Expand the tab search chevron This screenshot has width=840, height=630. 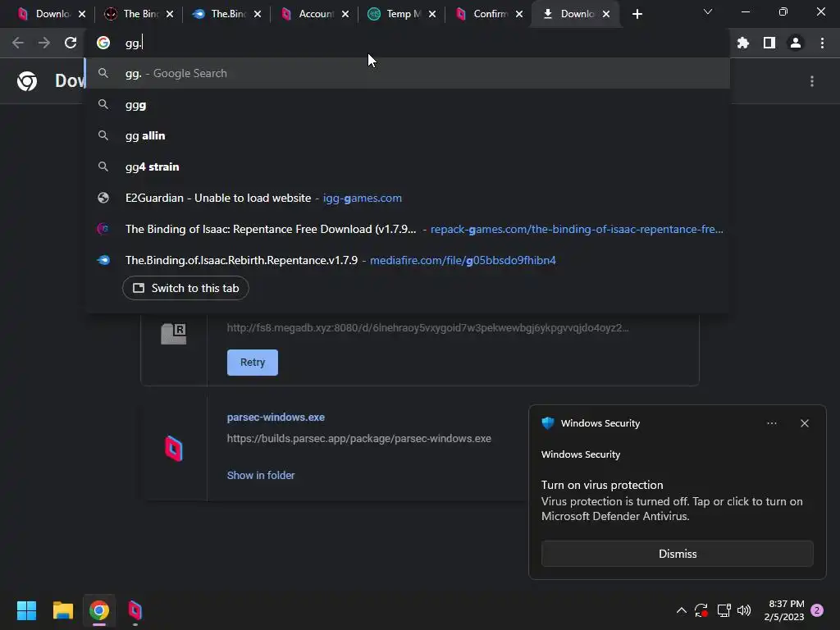tap(708, 11)
